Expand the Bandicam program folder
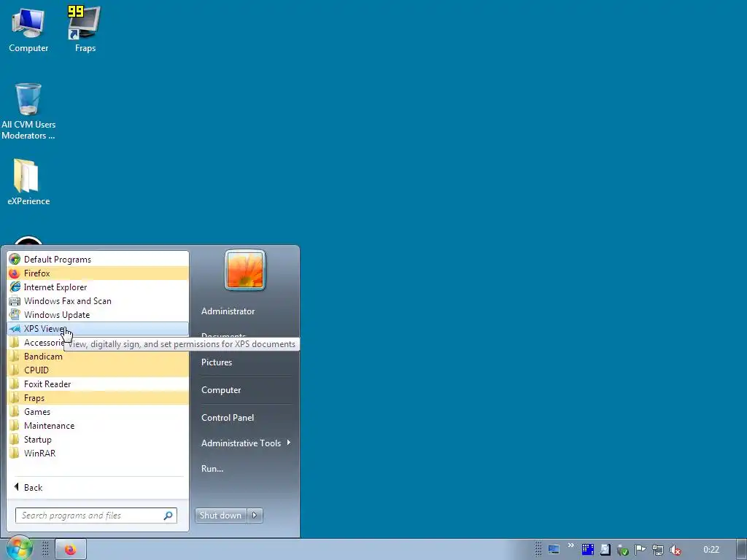The width and height of the screenshot is (747, 560). coord(98,356)
